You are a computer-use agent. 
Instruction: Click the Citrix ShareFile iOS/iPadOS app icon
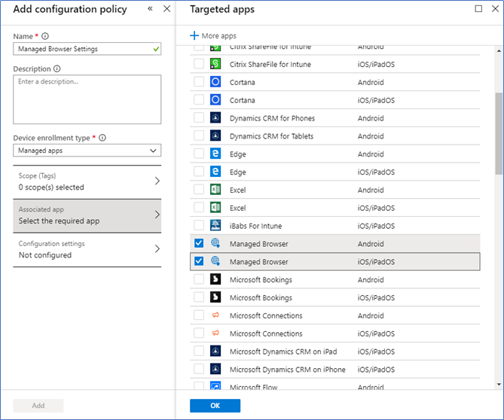215,64
